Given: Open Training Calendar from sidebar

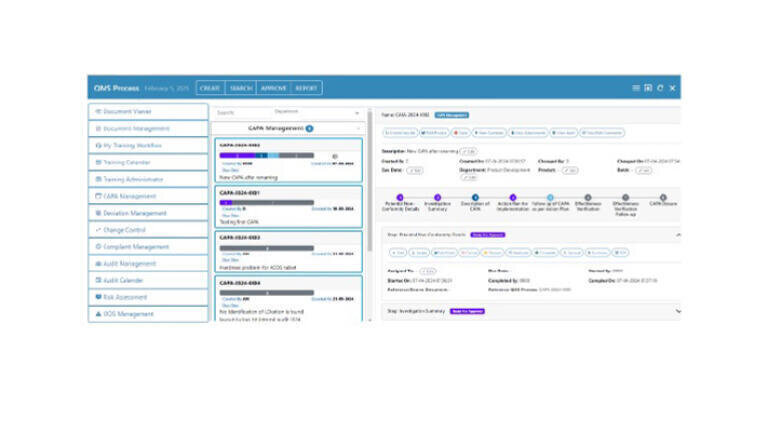Looking at the screenshot, I should click(148, 162).
